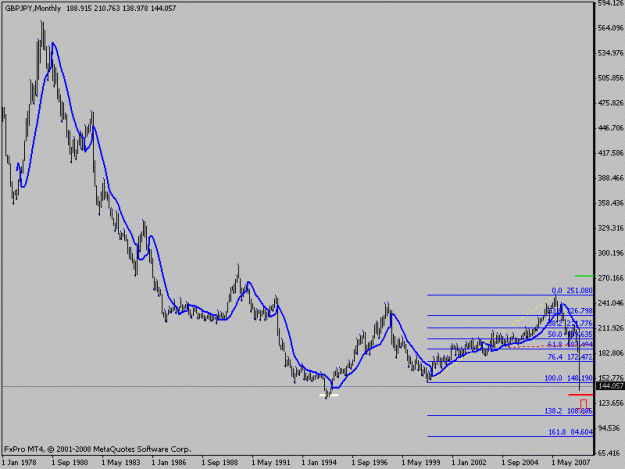Select the 0.0 251.080 Fibonacci level label
This screenshot has width=625, height=469.
pos(572,291)
